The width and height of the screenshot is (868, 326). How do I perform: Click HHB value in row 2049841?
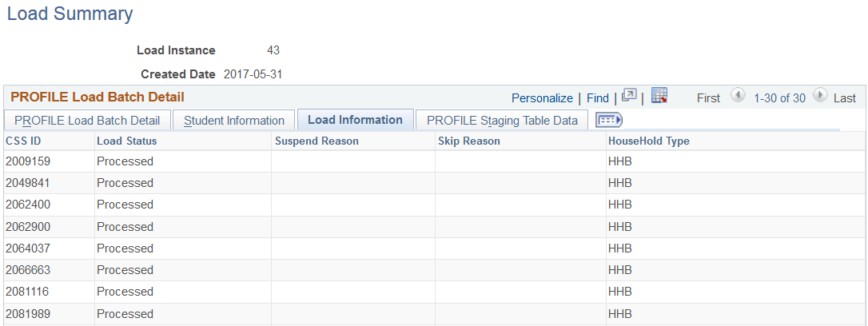click(x=620, y=183)
